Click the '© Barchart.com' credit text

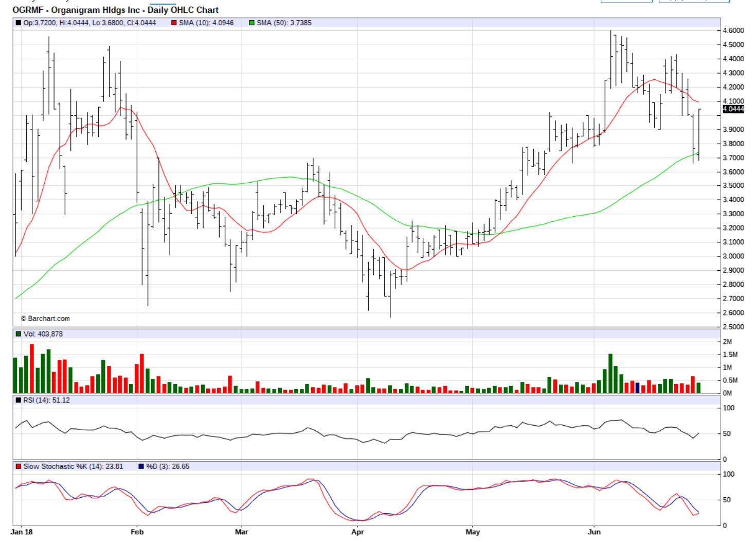pyautogui.click(x=45, y=319)
